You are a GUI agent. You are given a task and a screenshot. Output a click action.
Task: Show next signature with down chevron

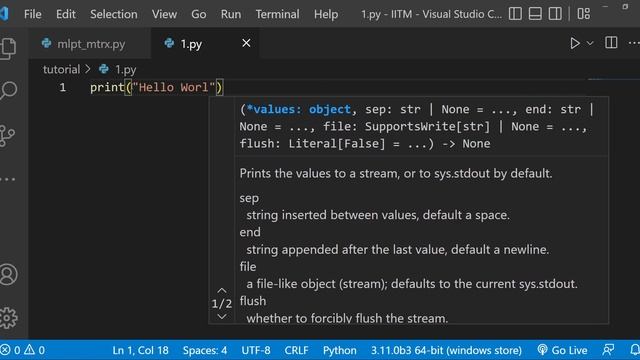[222, 317]
